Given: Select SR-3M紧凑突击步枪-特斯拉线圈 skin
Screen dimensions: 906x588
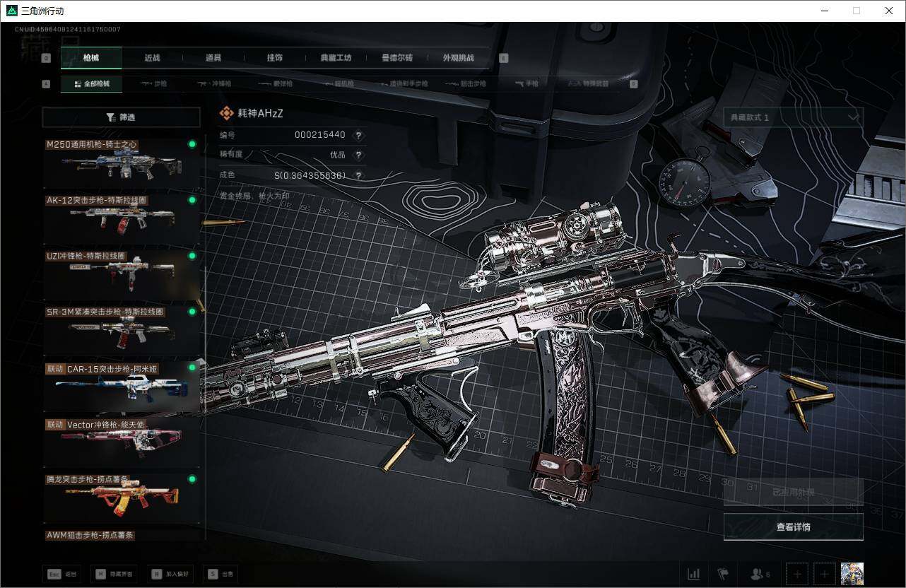Looking at the screenshot, I should tap(122, 331).
